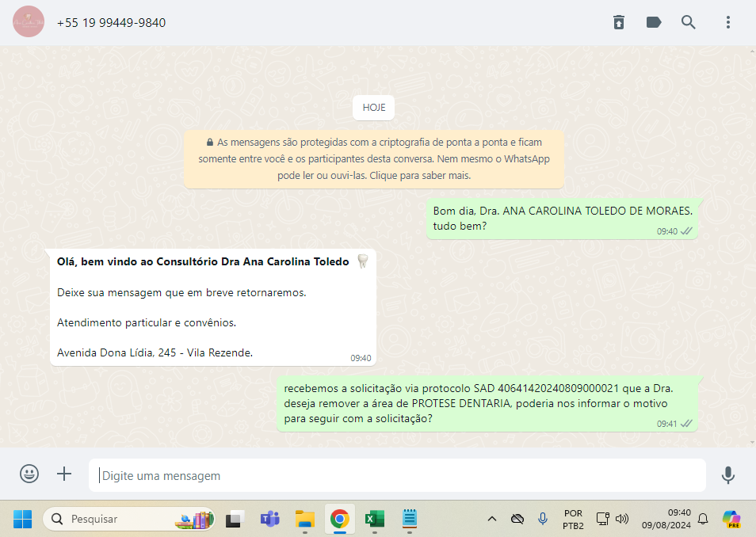The height and width of the screenshot is (537, 756).
Task: Switch to Google Chrome in taskbar
Action: (339, 520)
